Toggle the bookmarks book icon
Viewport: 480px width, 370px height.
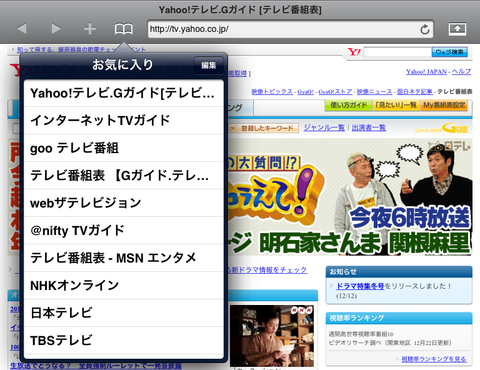pyautogui.click(x=124, y=29)
